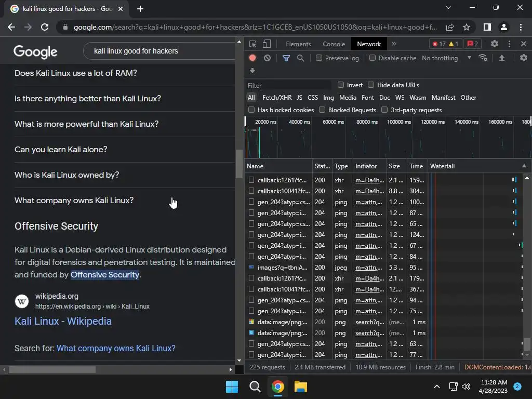The height and width of the screenshot is (399, 532).
Task: Focus the network Filter text field
Action: (x=288, y=86)
